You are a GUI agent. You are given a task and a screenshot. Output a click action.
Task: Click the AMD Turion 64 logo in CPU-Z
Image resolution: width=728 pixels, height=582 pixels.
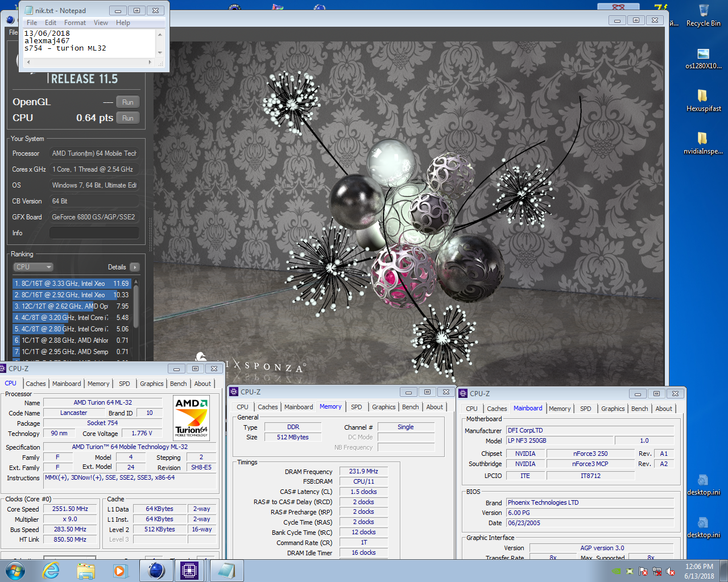[x=191, y=418]
